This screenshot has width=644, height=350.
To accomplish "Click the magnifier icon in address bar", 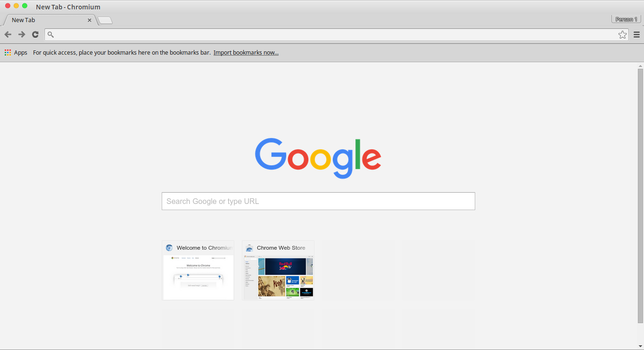I will tap(51, 34).
